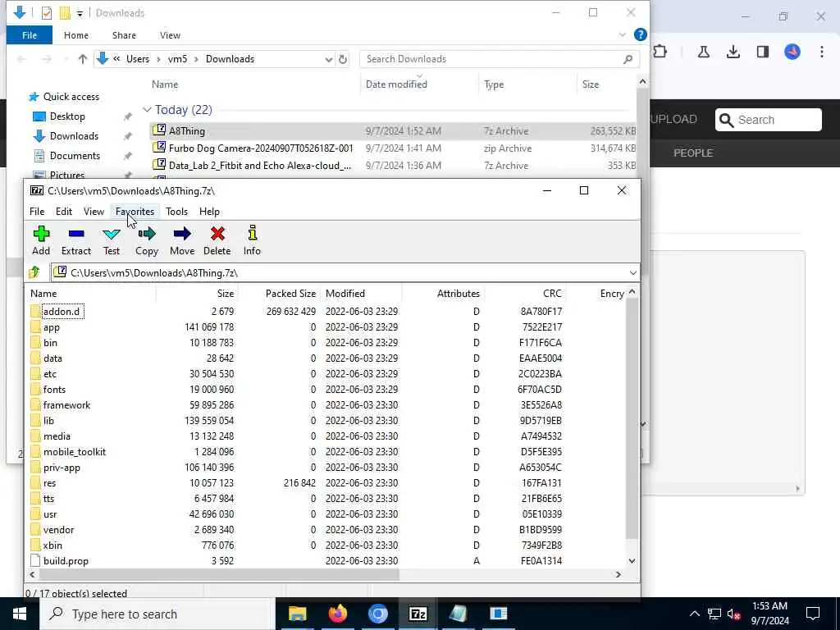This screenshot has height=630, width=840.
Task: Select the mobile_toolkit folder
Action: [x=75, y=452]
